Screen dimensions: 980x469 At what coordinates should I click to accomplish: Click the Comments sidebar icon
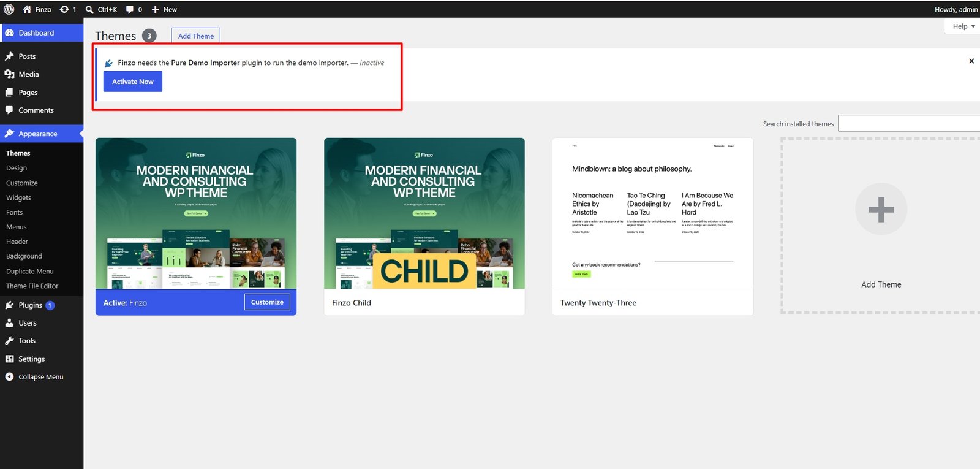[9, 110]
